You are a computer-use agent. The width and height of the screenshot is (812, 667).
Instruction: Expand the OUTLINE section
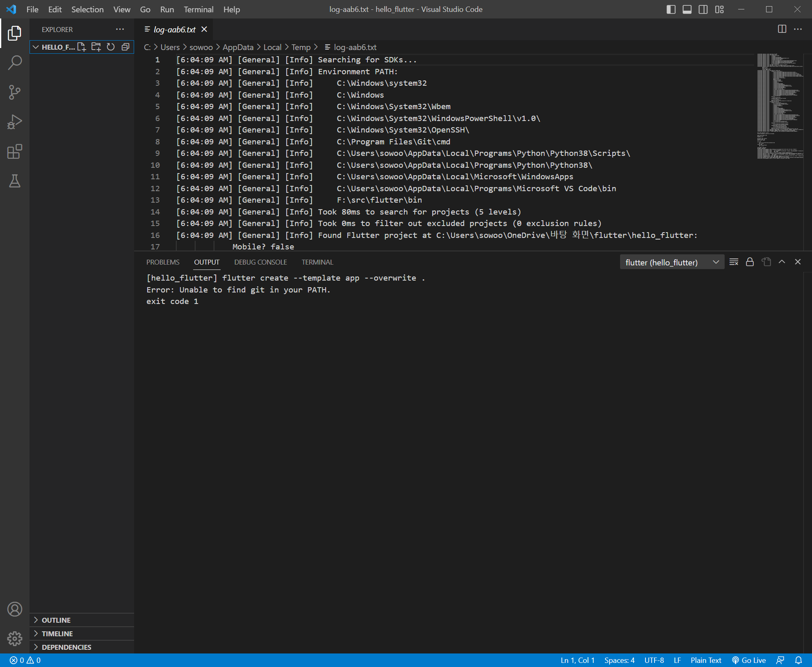[82, 620]
